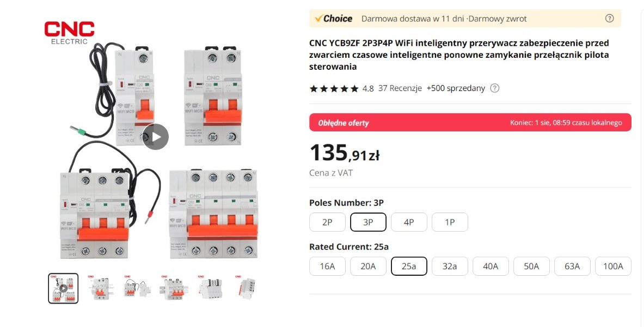This screenshot has width=644, height=327.
Task: Choose 16A rated current
Action: [327, 266]
